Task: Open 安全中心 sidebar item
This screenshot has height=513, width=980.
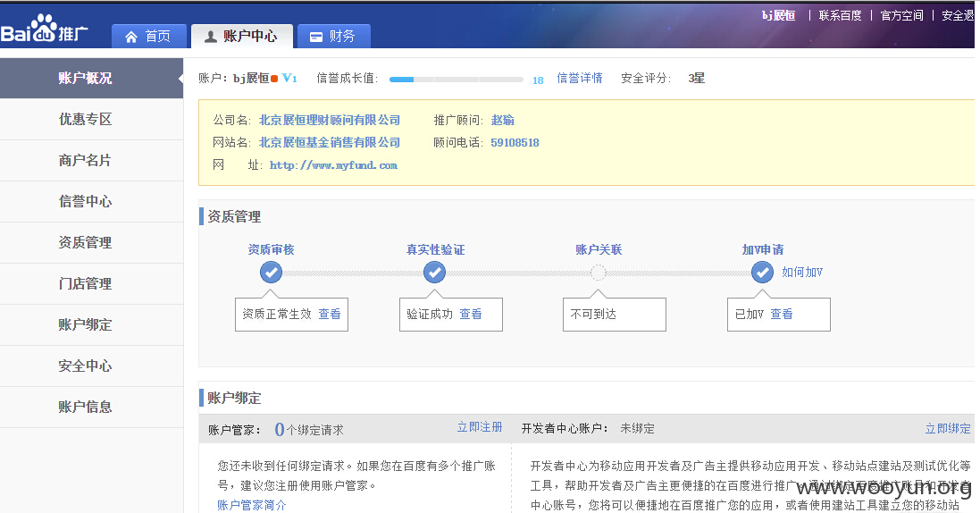Action: pos(91,366)
